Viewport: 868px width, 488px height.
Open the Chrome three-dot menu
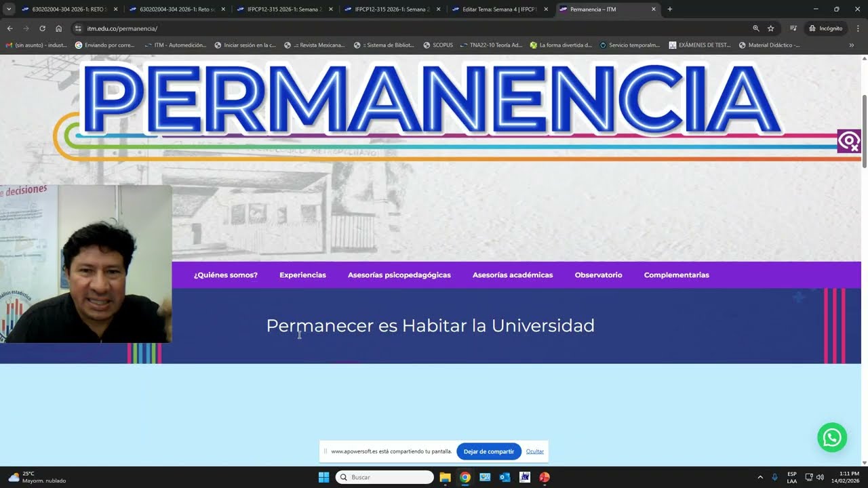click(858, 28)
